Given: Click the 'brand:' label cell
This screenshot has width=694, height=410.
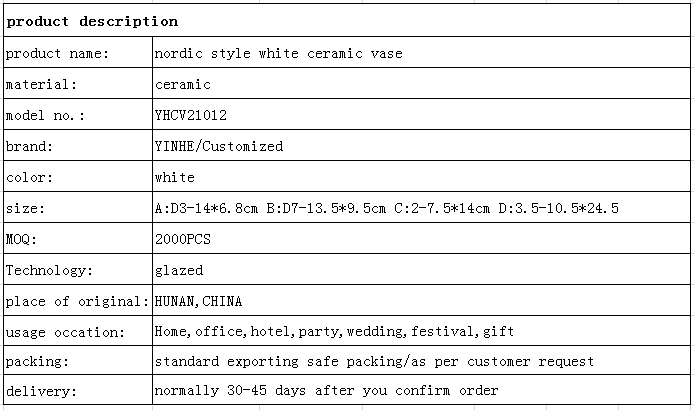Looking at the screenshot, I should tap(78, 145).
